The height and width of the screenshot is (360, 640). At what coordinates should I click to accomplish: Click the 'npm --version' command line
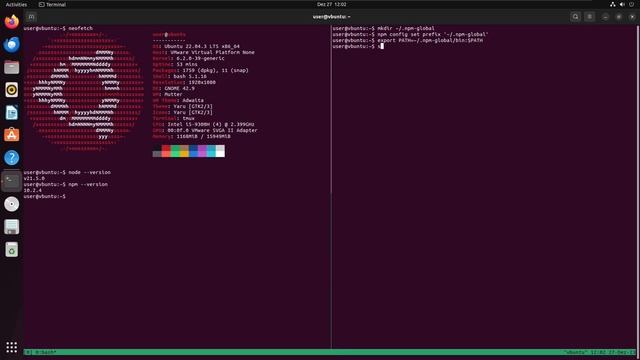click(66, 184)
